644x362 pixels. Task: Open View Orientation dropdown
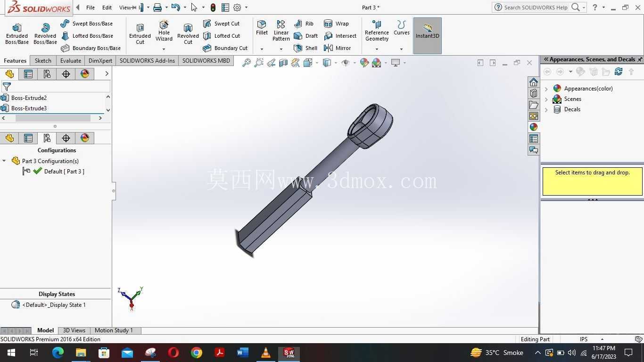click(x=317, y=63)
